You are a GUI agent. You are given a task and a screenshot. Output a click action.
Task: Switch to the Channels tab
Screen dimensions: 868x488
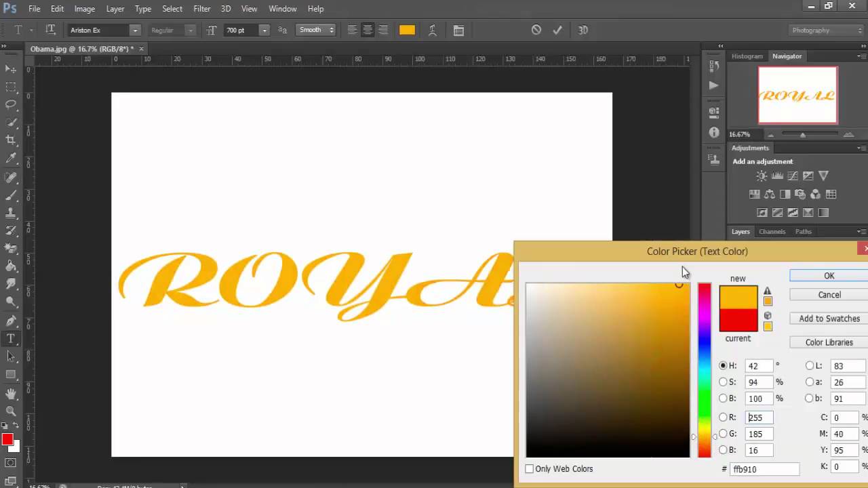(x=772, y=232)
